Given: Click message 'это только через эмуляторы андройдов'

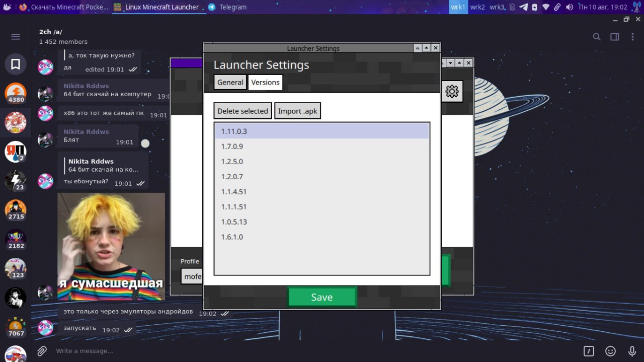Looking at the screenshot, I should pos(128,312).
